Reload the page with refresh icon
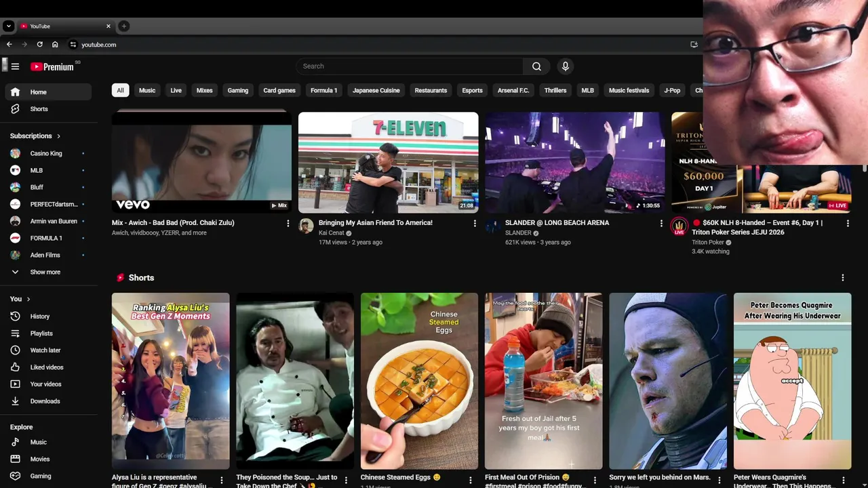The image size is (868, 488). [39, 45]
